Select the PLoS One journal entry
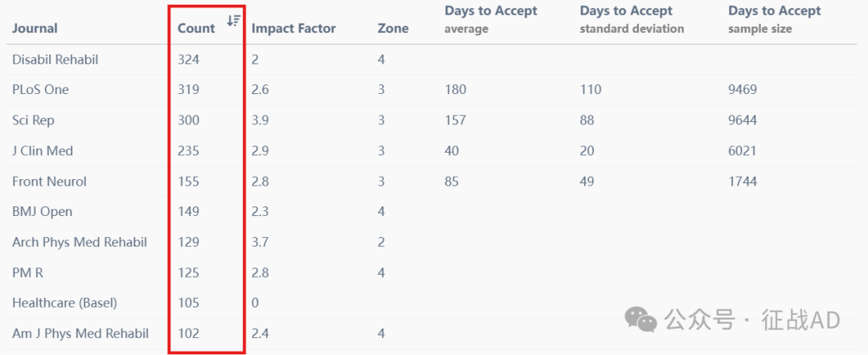The height and width of the screenshot is (355, 868). coord(40,90)
